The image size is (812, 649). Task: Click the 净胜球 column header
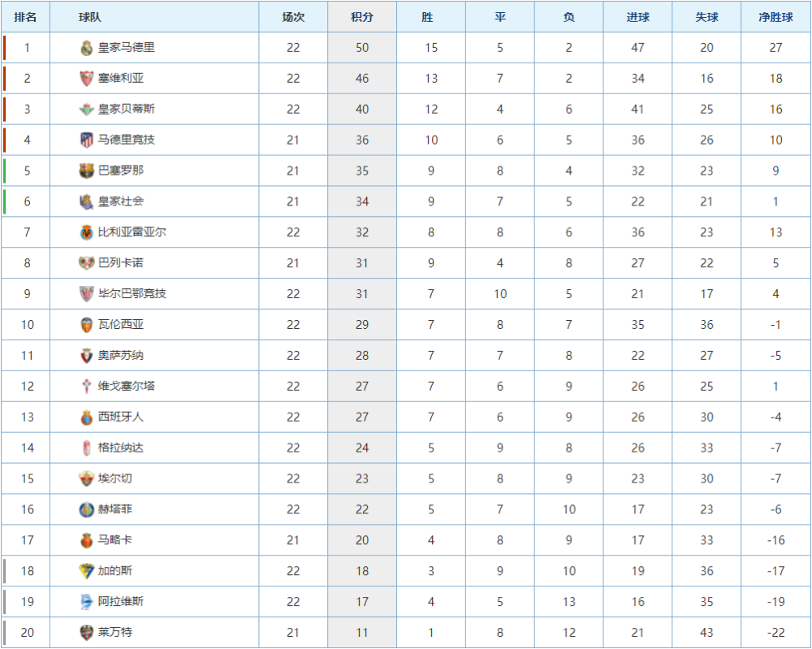(775, 17)
